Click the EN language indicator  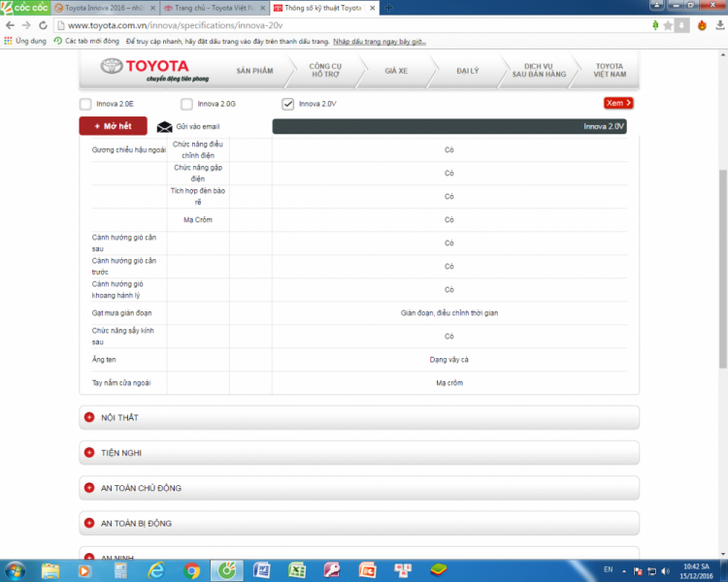tap(609, 569)
